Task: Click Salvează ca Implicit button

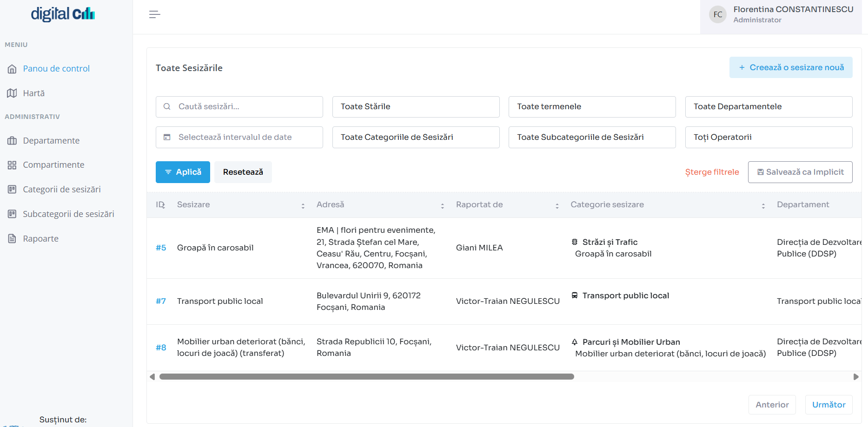Action: tap(800, 172)
